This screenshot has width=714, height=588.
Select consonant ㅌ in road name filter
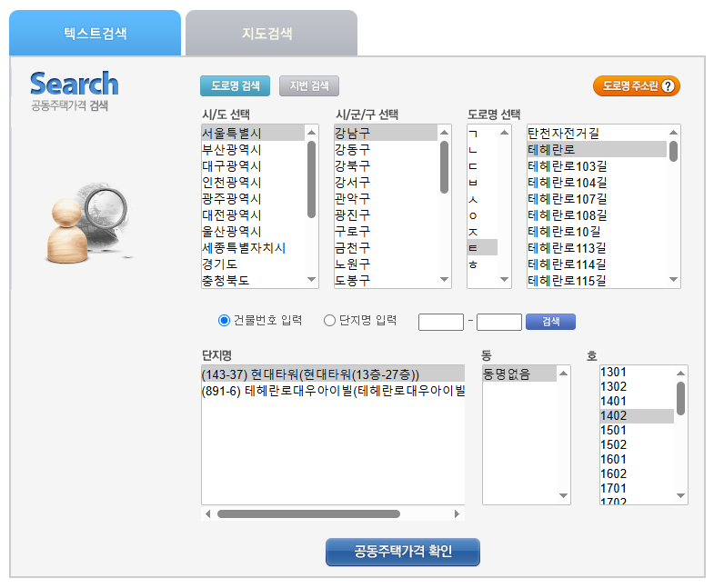[x=482, y=247]
